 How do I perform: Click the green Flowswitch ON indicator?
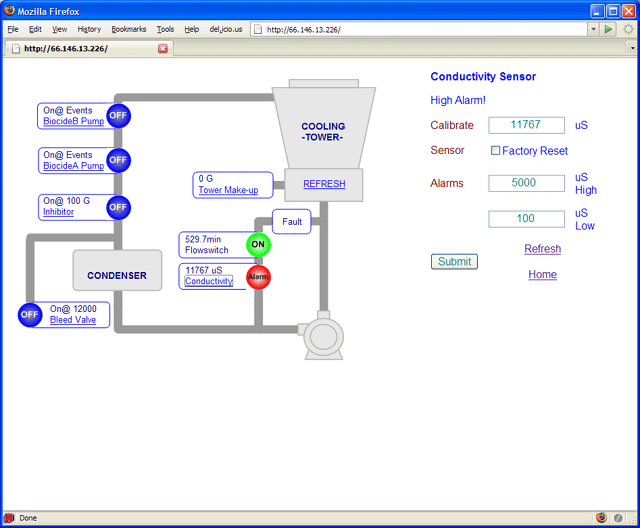(258, 244)
